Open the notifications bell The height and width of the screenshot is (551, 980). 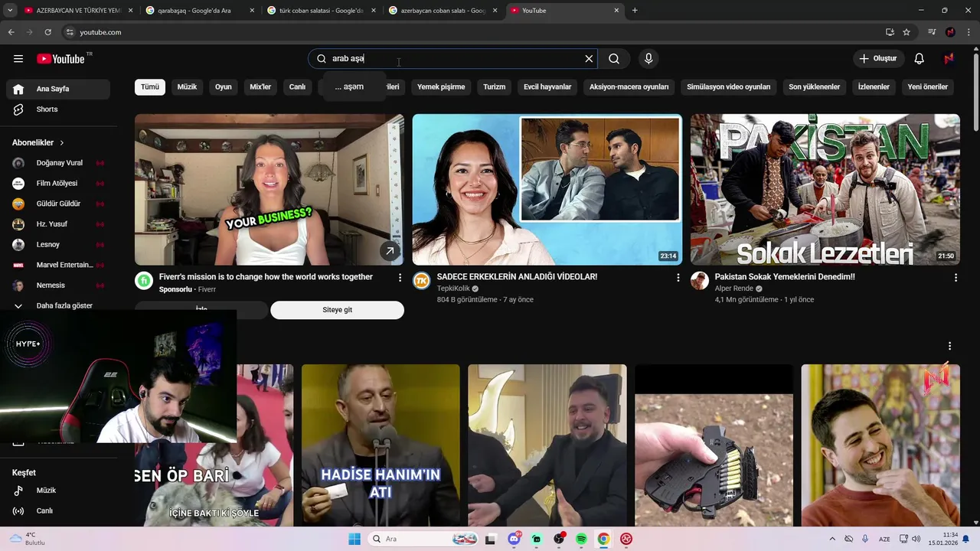coord(920,59)
